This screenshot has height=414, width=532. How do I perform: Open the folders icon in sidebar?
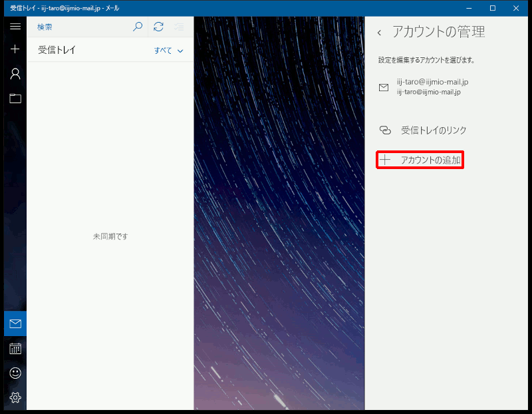(15, 99)
